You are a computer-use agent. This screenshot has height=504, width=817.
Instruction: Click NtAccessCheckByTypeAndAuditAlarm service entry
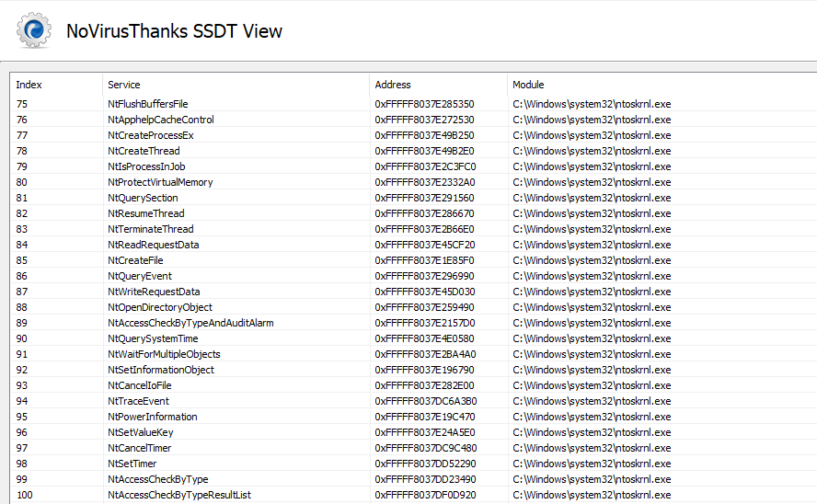tap(190, 323)
